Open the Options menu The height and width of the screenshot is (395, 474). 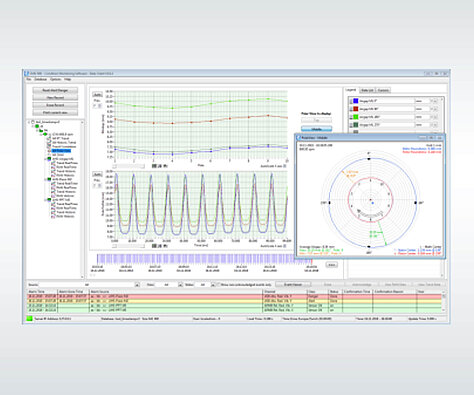point(56,79)
